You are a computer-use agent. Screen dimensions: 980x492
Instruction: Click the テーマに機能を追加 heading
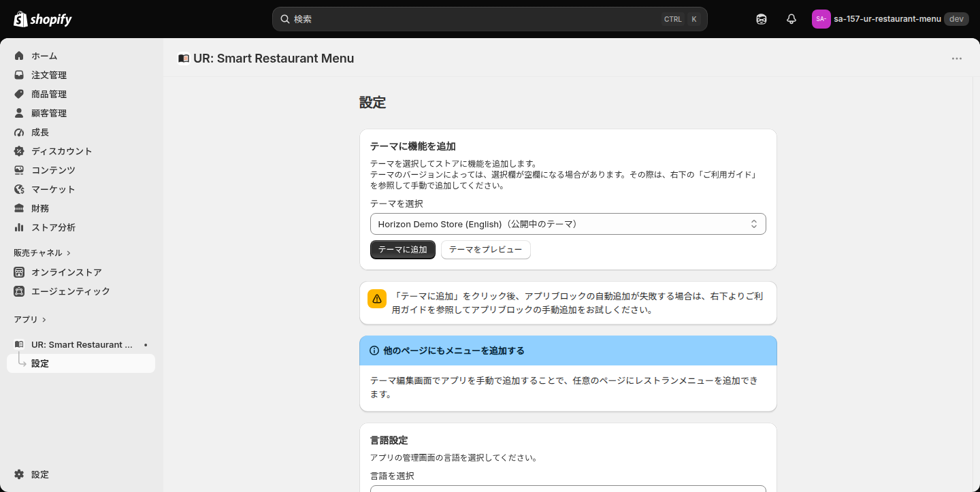coord(413,146)
